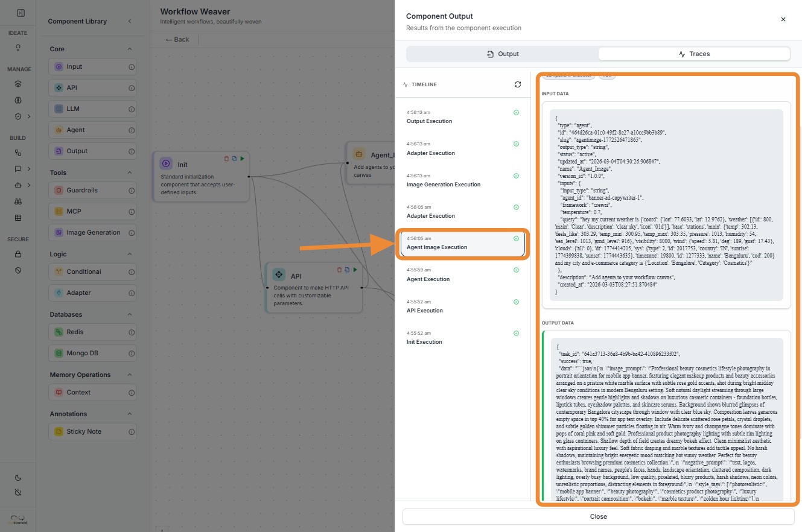Switch to the Output tab
Viewport: 802px width, 532px height.
503,54
